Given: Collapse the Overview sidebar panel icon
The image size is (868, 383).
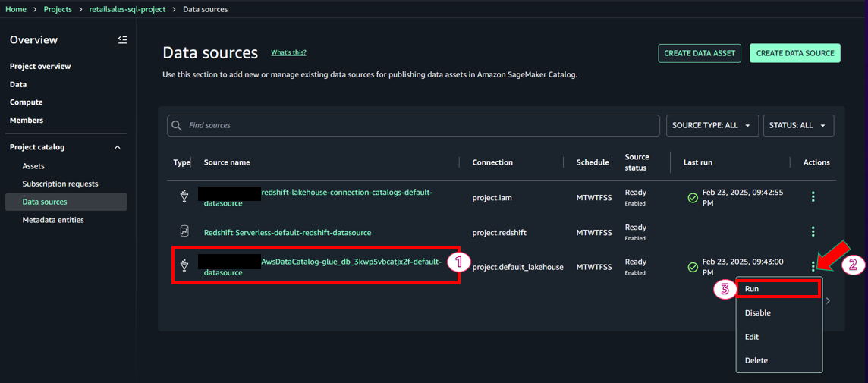Looking at the screenshot, I should pos(122,40).
